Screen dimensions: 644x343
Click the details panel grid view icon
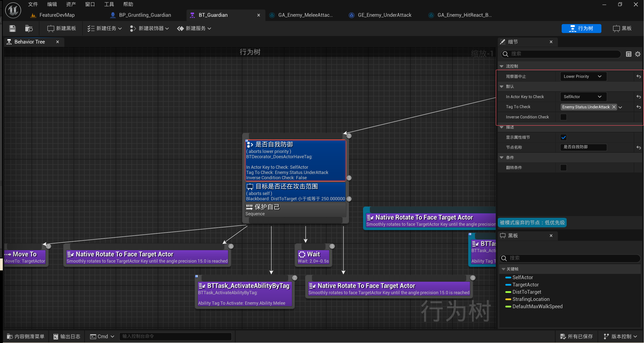tap(628, 54)
